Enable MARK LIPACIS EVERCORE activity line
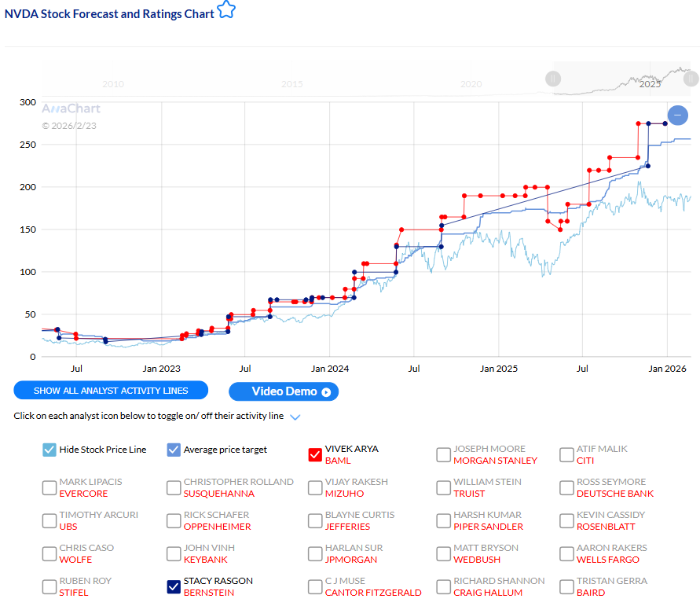The image size is (700, 606). [x=48, y=487]
